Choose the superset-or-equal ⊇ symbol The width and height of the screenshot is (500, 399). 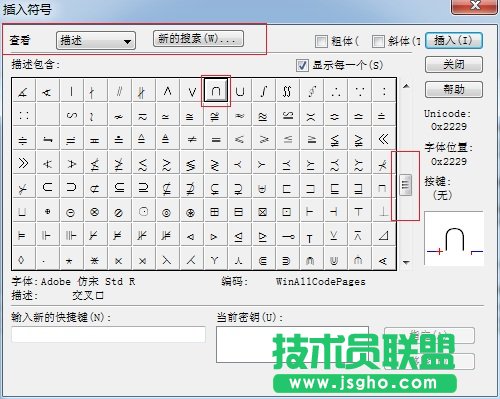click(143, 187)
